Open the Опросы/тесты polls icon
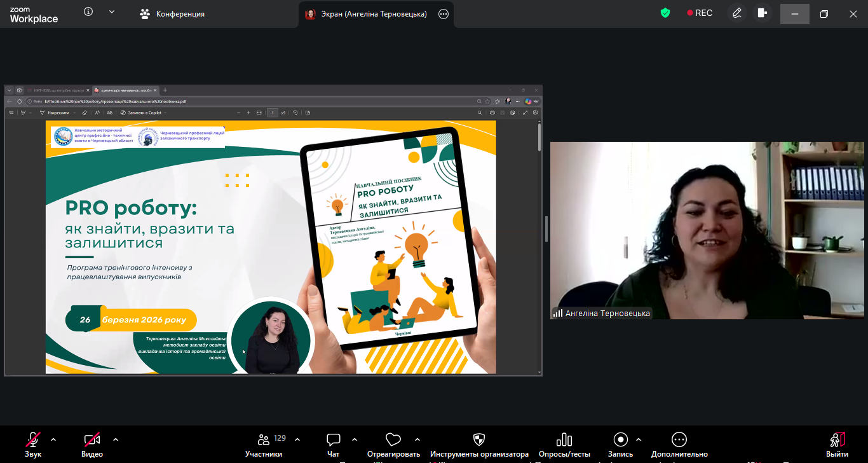The height and width of the screenshot is (463, 868). coord(564,440)
